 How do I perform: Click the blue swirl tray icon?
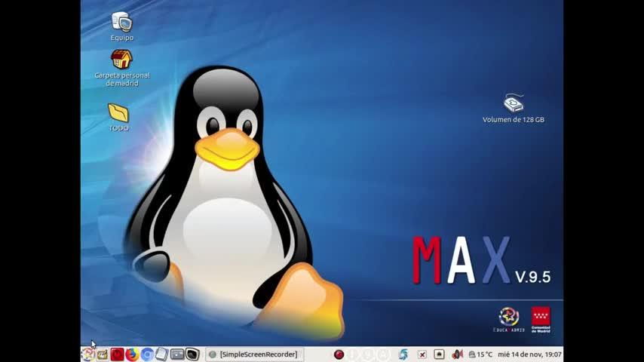403,354
